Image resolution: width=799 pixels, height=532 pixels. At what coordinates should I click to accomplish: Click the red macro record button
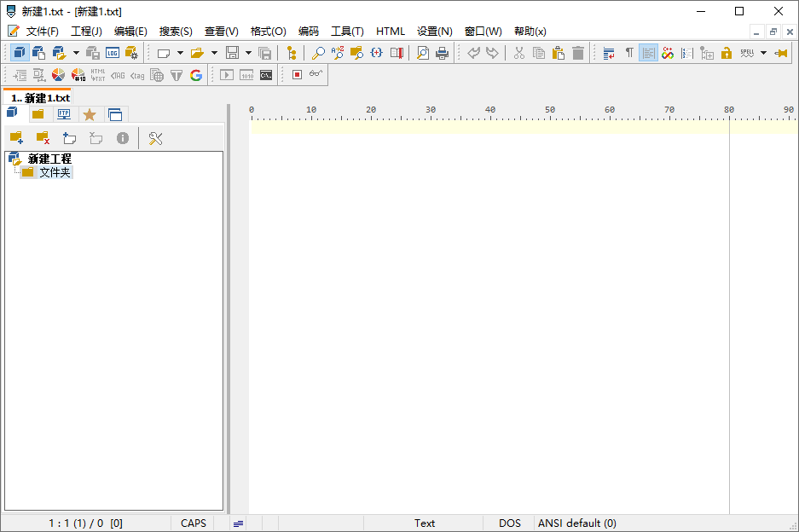(297, 75)
